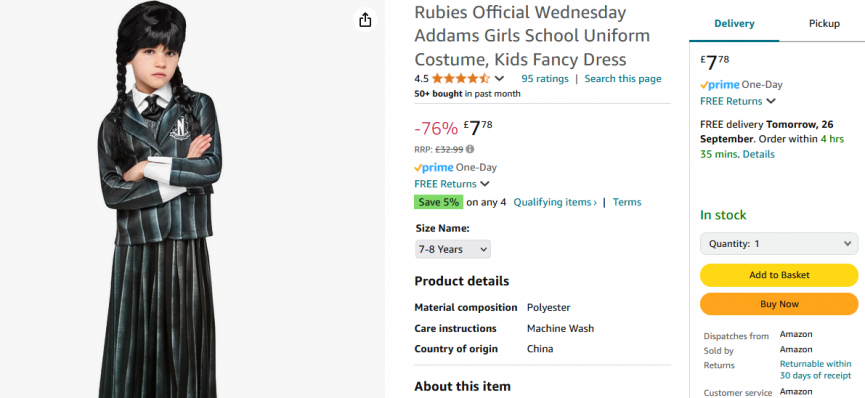Open the delivery Details link
This screenshot has width=865, height=398.
click(x=759, y=154)
